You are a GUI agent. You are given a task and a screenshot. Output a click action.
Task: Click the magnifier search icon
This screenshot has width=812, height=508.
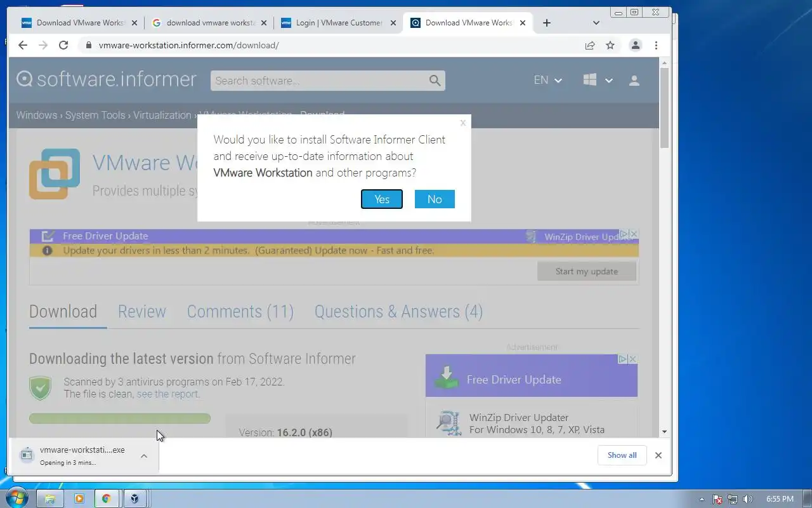(x=435, y=81)
